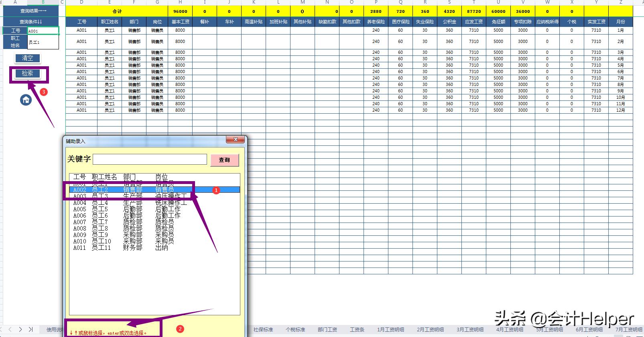Jump to the last sheet tab arrow

coord(30,329)
